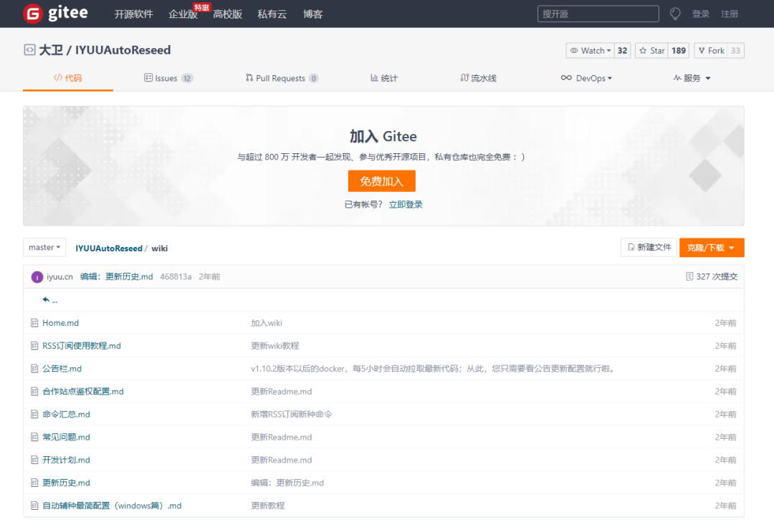Image resolution: width=774 pixels, height=532 pixels.
Task: Expand the 服务 dropdown menu
Action: tap(692, 78)
